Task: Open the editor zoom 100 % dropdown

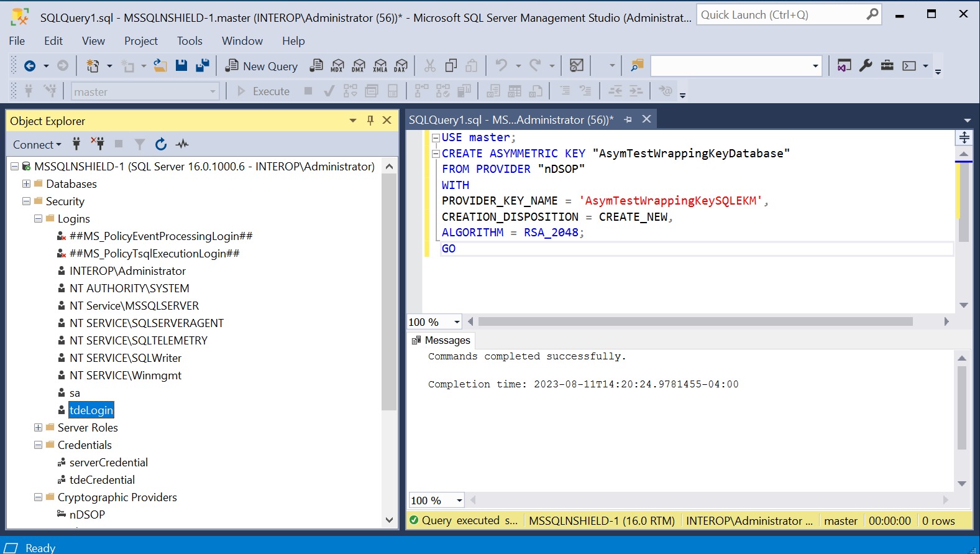Action: tap(457, 322)
